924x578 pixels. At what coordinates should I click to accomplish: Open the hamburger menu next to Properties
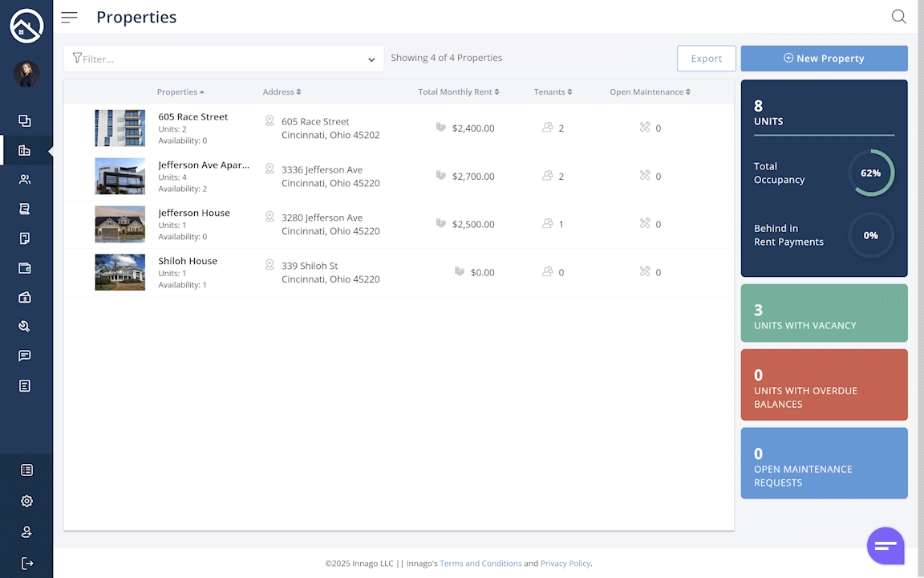point(69,16)
